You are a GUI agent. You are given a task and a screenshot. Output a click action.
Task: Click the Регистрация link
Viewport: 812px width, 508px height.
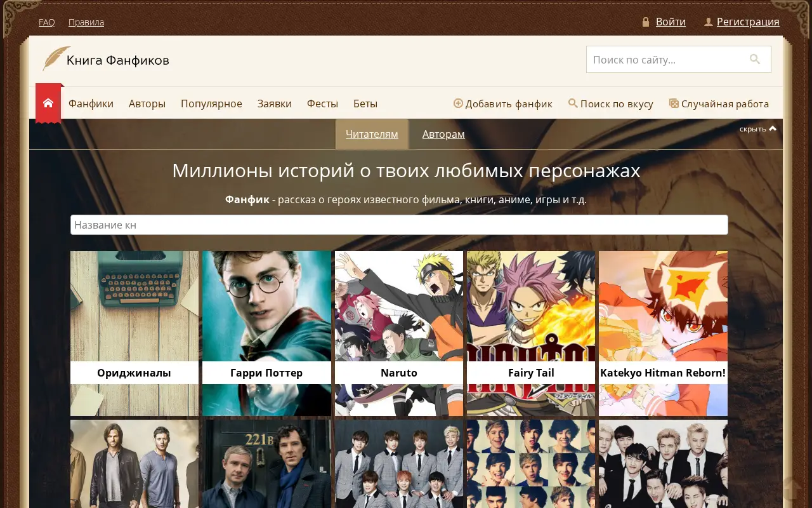click(748, 22)
